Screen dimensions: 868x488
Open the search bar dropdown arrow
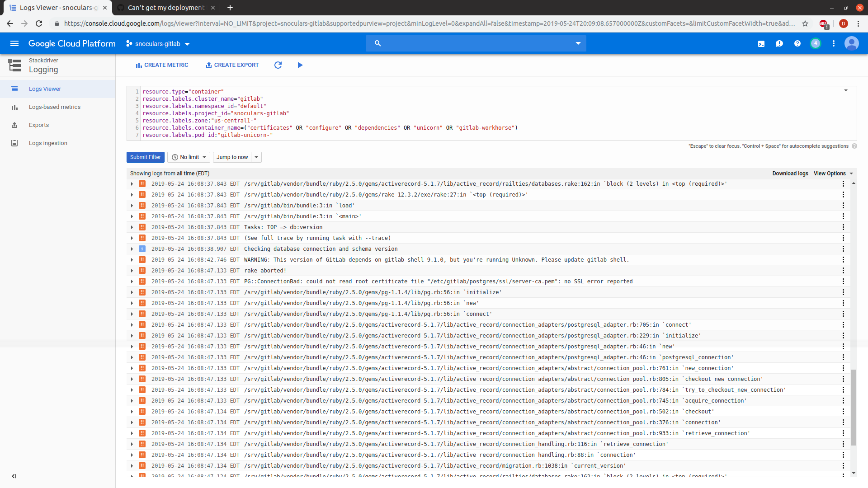(x=578, y=43)
